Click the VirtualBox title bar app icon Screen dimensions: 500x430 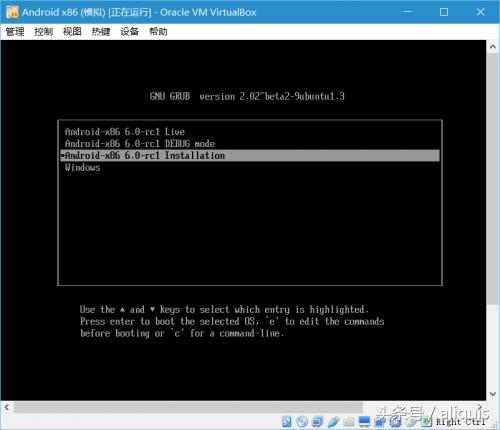point(12,12)
